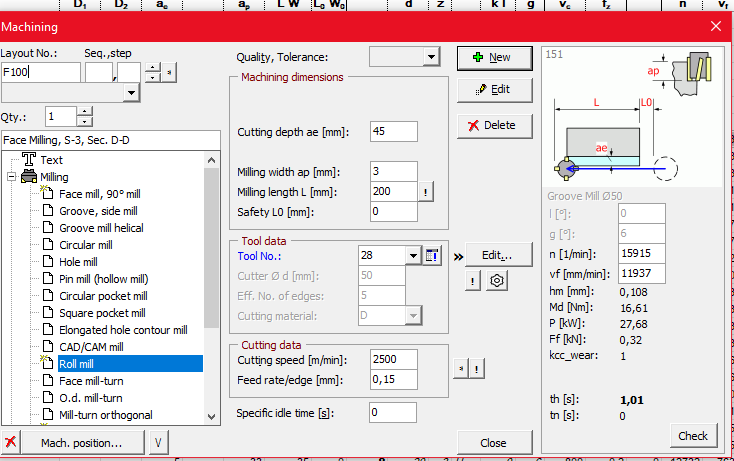734x461 pixels.
Task: Click the Milling width ap field
Action: pyautogui.click(x=394, y=172)
